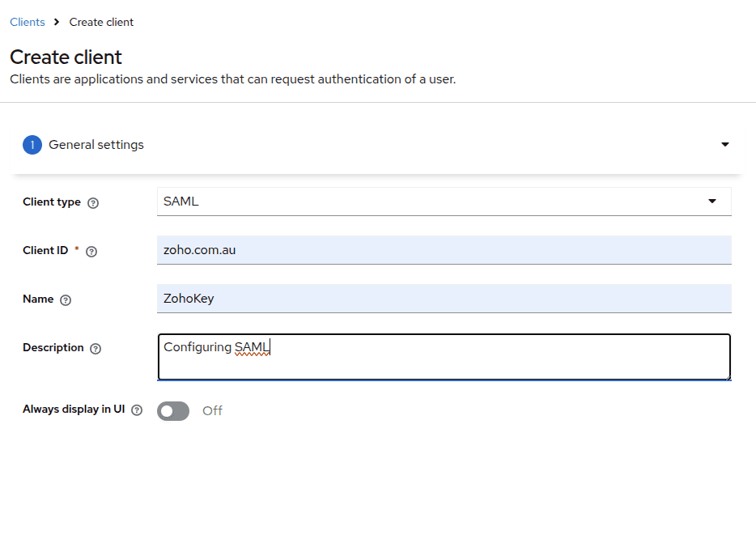Go back to Clients via breadcrumb

coord(28,23)
